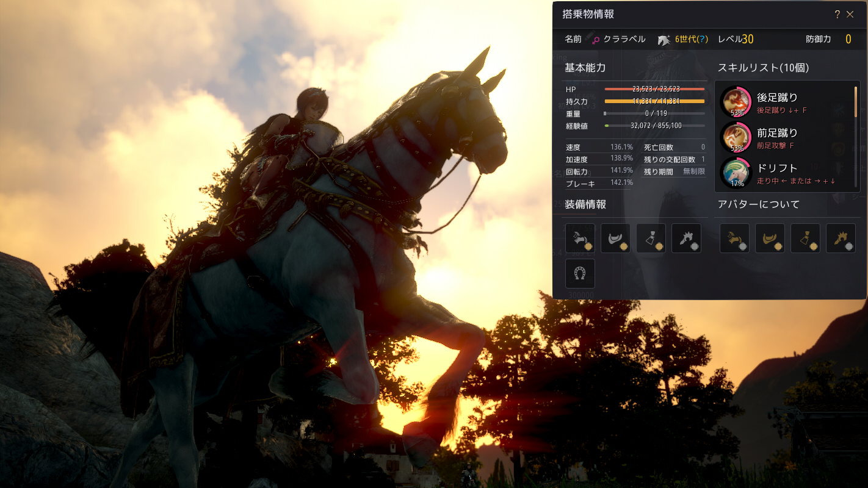Viewport: 868px width, 488px height.
Task: Click the 搭乗物情報 window title
Action: [x=588, y=15]
